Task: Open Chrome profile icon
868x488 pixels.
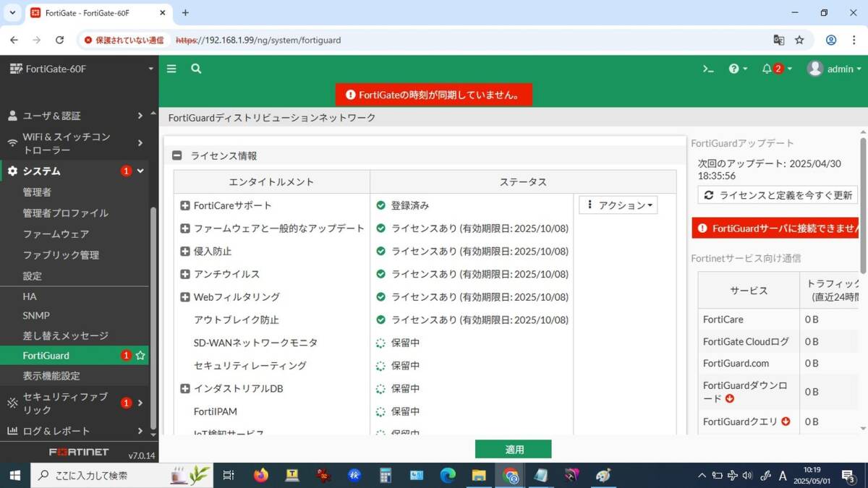Action: (831, 40)
